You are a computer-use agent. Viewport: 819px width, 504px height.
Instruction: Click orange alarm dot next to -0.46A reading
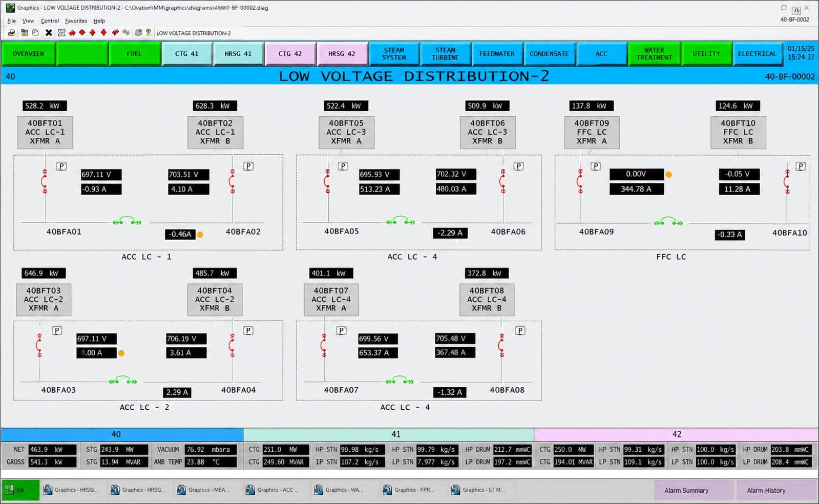(200, 235)
